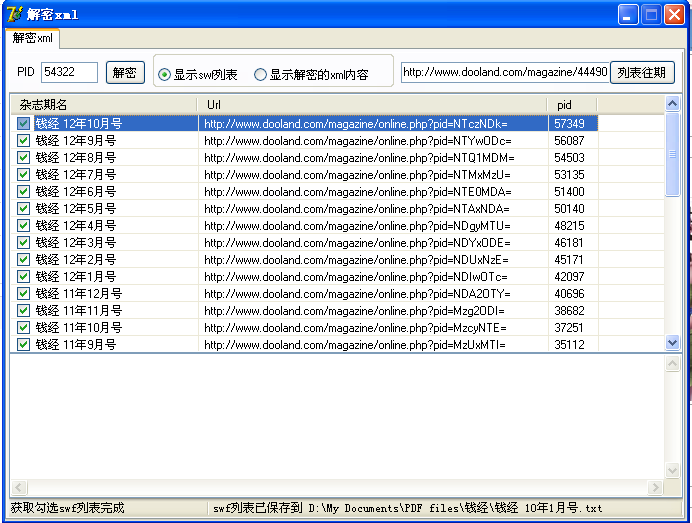The height and width of the screenshot is (523, 692).
Task: Toggle the 钱经 12年5月号 checkbox
Action: coord(23,209)
